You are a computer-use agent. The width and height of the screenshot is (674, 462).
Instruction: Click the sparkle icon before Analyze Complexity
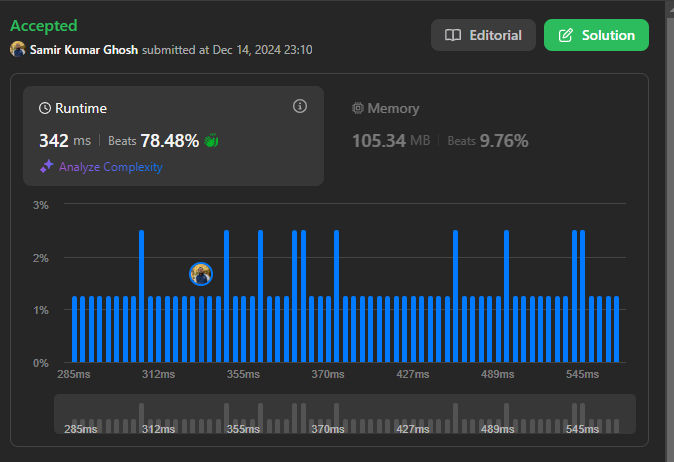pyautogui.click(x=46, y=167)
